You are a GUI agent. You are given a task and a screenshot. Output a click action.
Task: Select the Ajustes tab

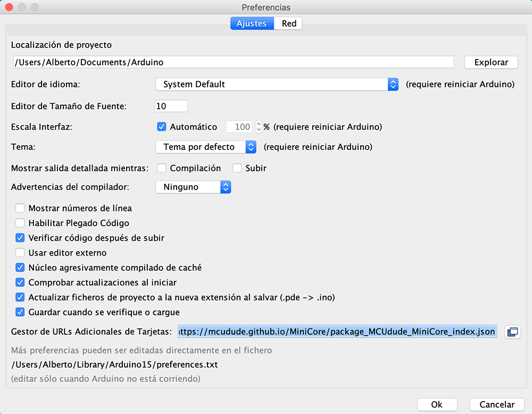tap(252, 23)
